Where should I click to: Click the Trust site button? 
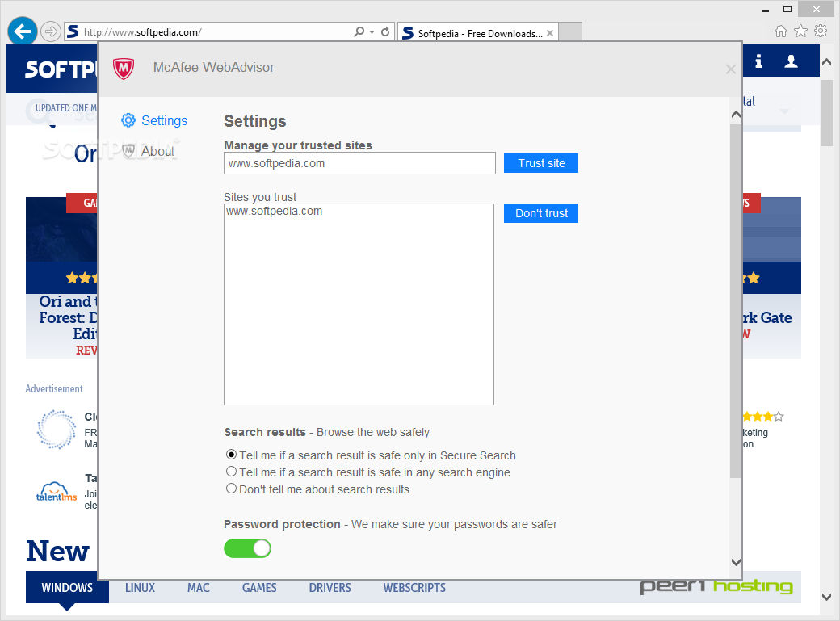click(541, 163)
